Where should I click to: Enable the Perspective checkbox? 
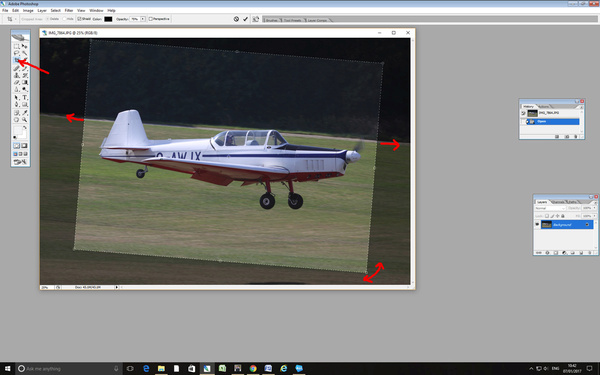pos(150,19)
